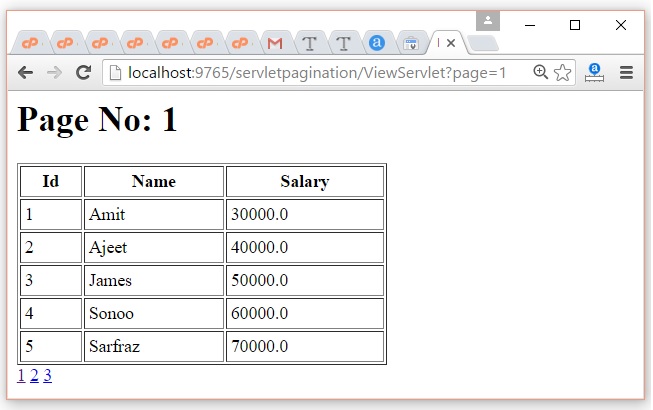The width and height of the screenshot is (653, 410).
Task: Click the extension icon beside the bookmark star
Action: [x=594, y=72]
